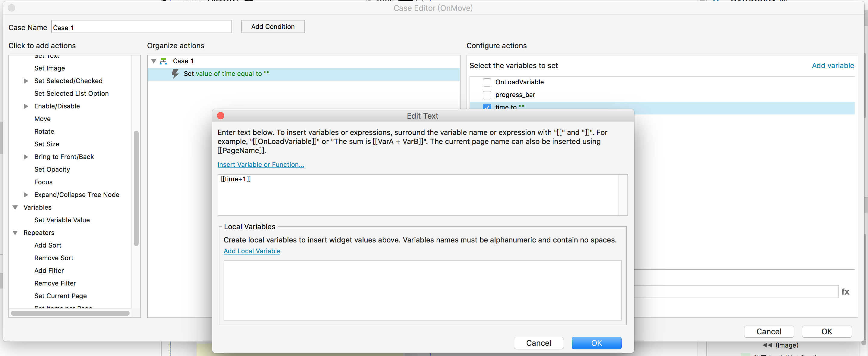Select the Set Opacity action

tap(52, 169)
